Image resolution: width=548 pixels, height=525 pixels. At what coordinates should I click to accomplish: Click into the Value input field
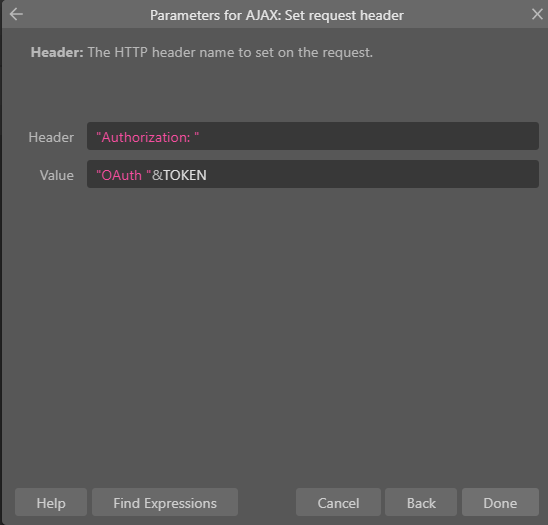[313, 174]
